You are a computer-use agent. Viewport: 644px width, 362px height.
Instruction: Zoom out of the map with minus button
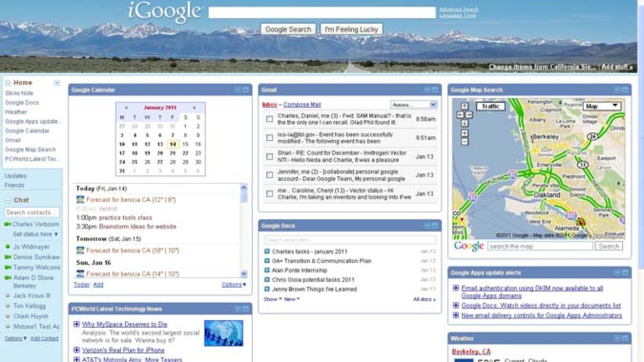464,142
